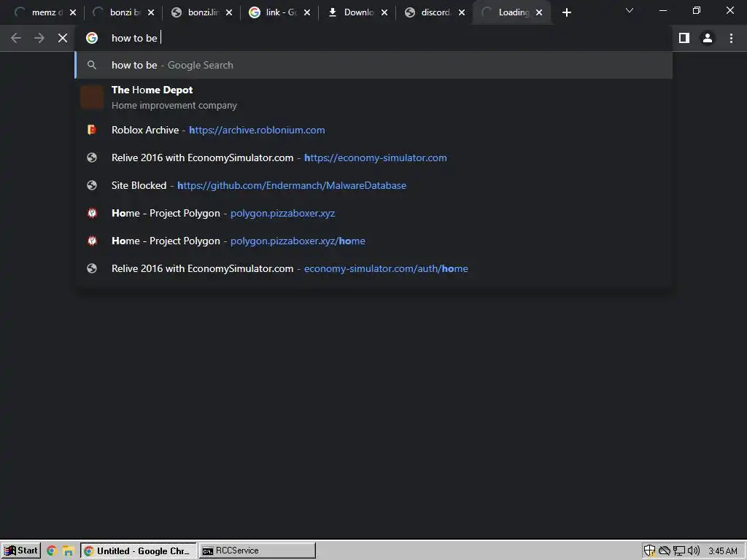Open a new tab with plus button

coord(566,12)
